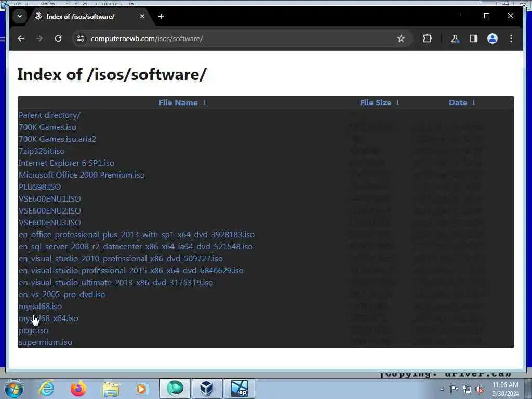The height and width of the screenshot is (399, 532).
Task: Open the Office Professional Plus 2013 iso link
Action: pyautogui.click(x=137, y=235)
